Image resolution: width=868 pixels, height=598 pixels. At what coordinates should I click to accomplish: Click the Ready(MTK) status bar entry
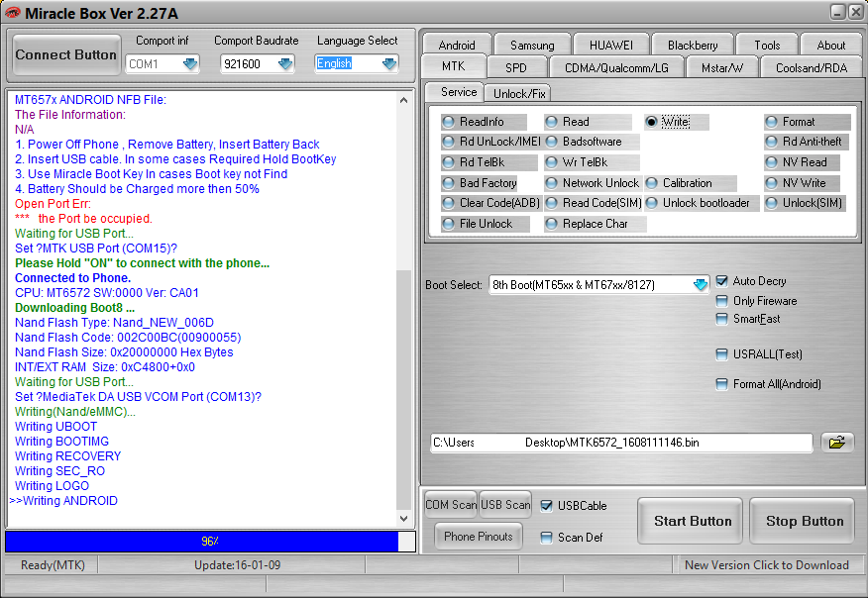pyautogui.click(x=53, y=564)
